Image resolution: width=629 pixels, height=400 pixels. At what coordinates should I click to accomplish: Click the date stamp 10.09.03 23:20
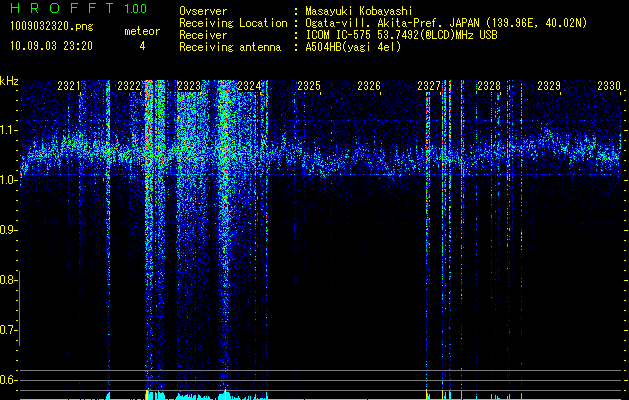(52, 46)
